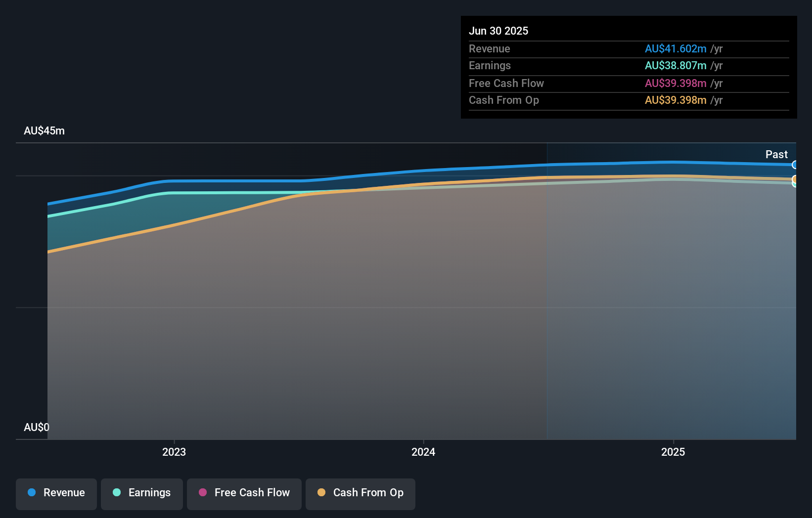The image size is (812, 518).
Task: Click the 2024 x-axis label
Action: pyautogui.click(x=423, y=452)
